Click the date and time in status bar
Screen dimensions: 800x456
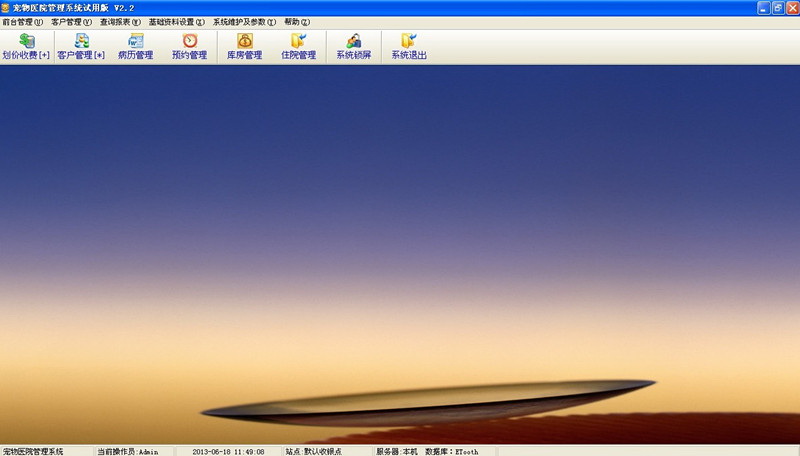[228, 451]
